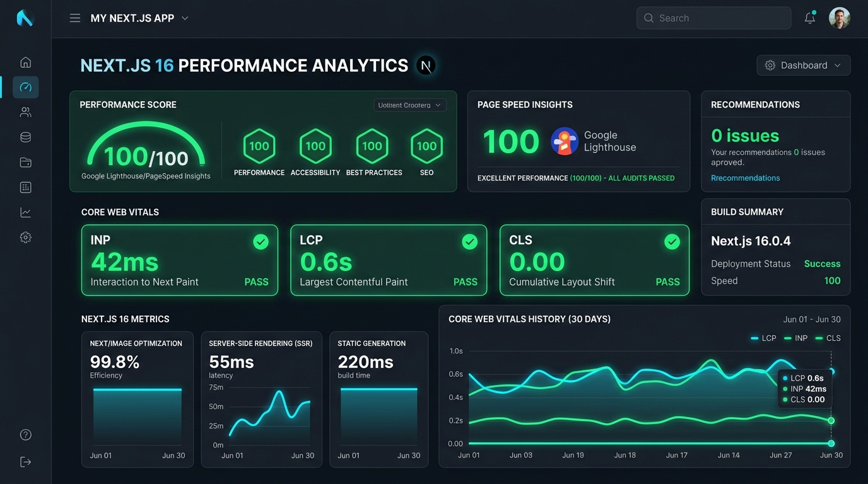The height and width of the screenshot is (484, 868).
Task: Click the large "100" Page Speed Insights score
Action: click(511, 142)
